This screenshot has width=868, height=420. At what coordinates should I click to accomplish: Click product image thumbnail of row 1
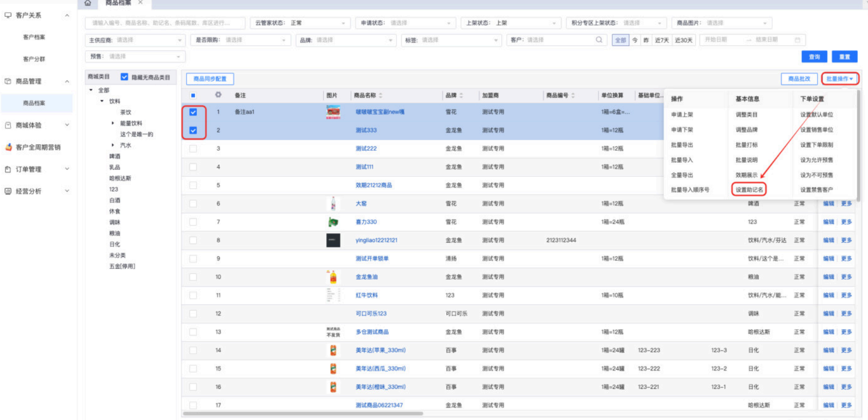pos(333,112)
